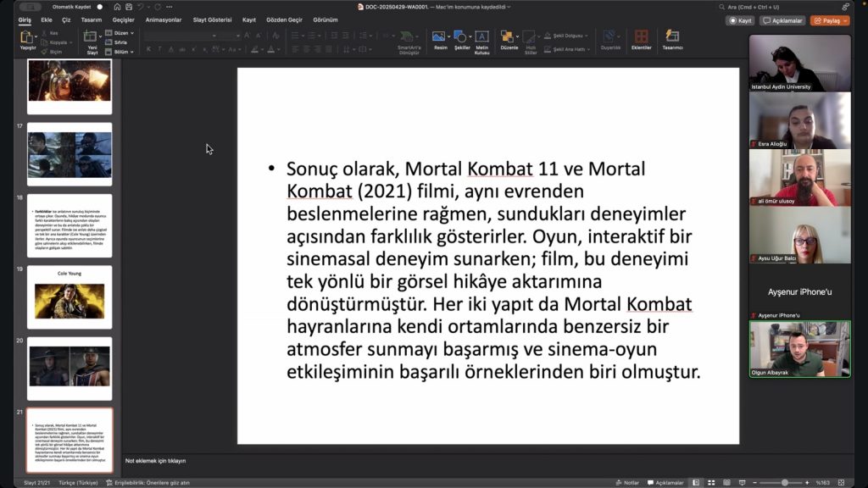
Task: Open the Düzen layout dropdown
Action: (120, 33)
